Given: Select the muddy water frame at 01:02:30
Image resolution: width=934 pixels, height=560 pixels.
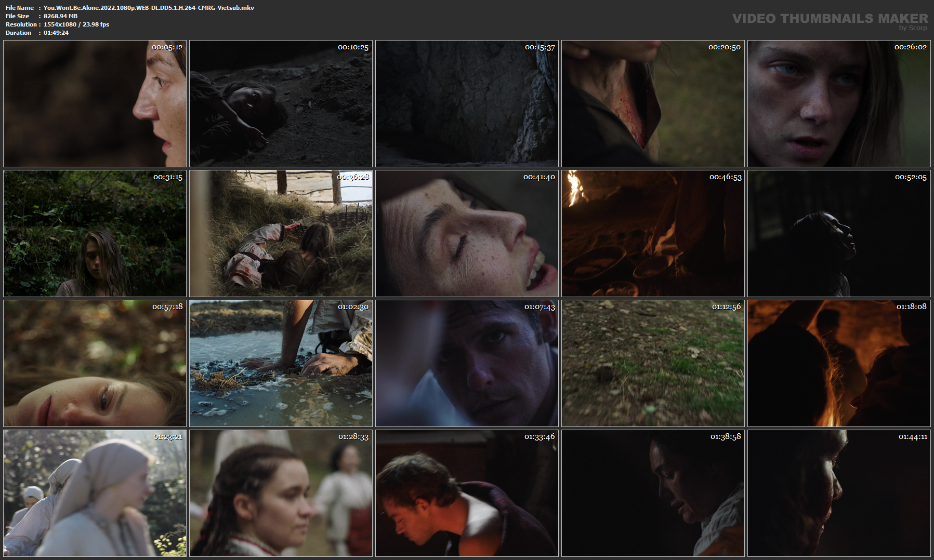Looking at the screenshot, I should (x=281, y=363).
